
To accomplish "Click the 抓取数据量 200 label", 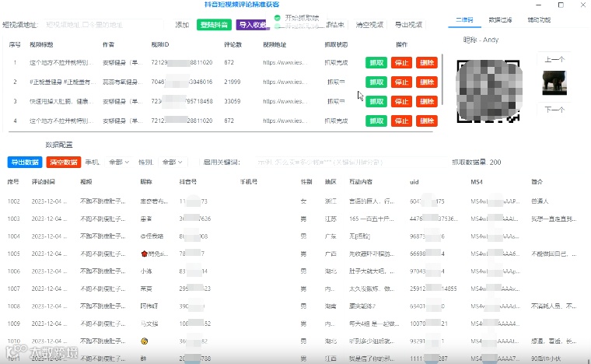I will pos(477,162).
